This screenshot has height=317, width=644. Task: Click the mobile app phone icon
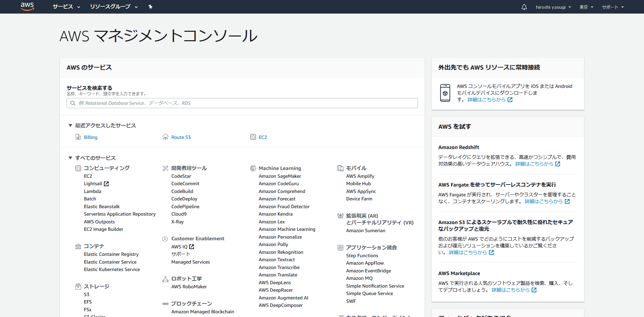[x=445, y=93]
